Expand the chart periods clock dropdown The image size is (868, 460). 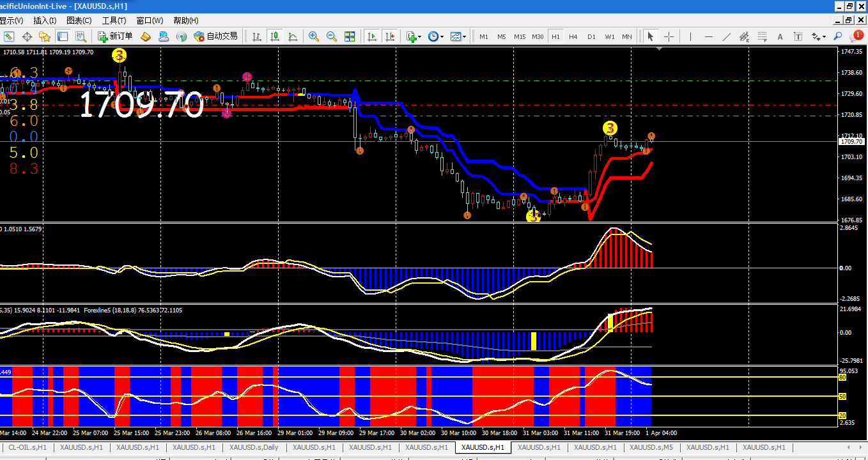point(436,36)
